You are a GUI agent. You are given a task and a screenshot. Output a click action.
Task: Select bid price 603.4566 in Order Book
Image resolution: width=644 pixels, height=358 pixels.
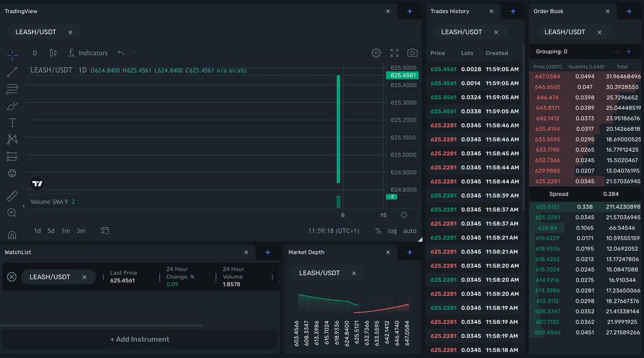coord(547,332)
